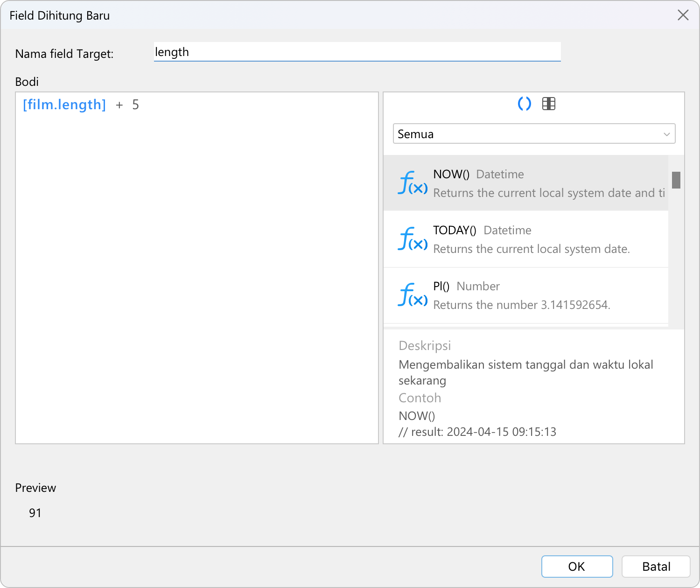Click the [film.length] token in Bodi
Screen dimensions: 700x588
pyautogui.click(x=64, y=105)
